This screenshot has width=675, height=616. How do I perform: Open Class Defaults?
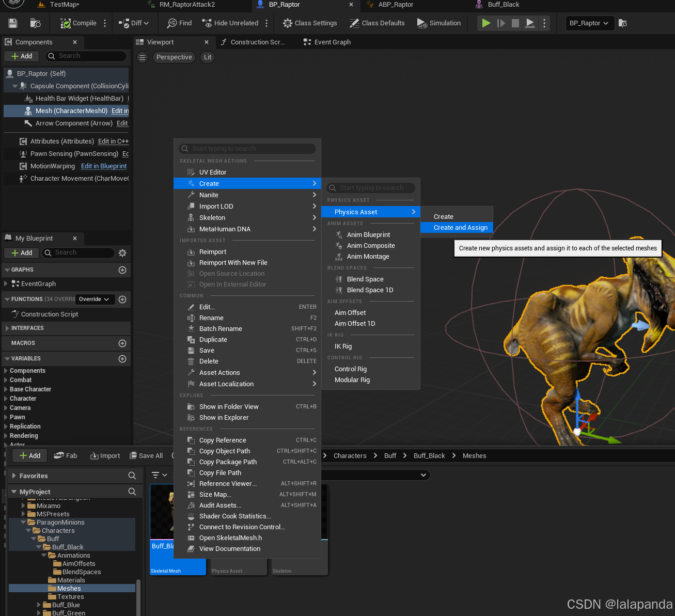point(377,23)
